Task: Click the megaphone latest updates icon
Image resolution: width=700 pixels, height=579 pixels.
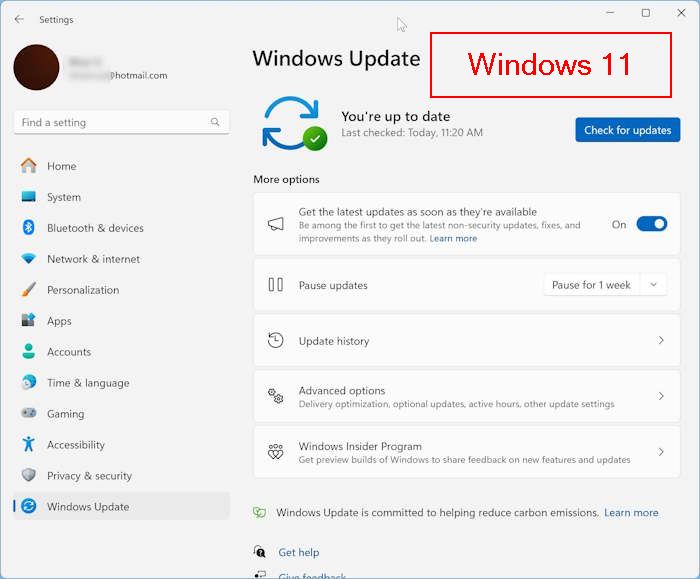Action: [275, 224]
